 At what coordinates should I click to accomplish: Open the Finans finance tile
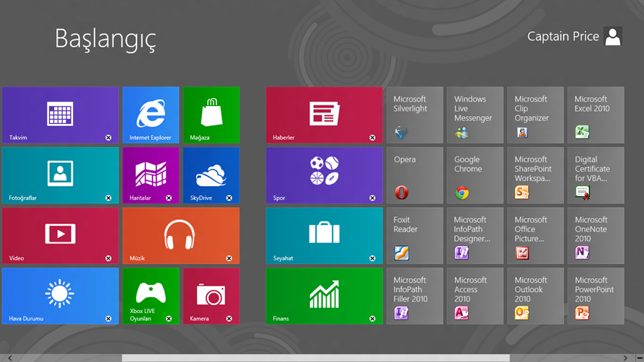324,296
